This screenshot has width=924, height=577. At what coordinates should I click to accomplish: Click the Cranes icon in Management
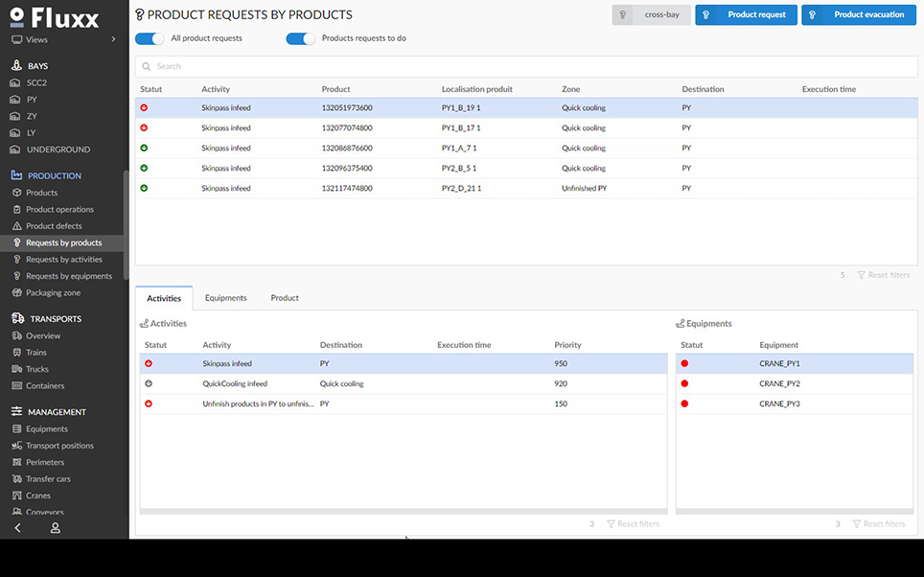pos(16,496)
